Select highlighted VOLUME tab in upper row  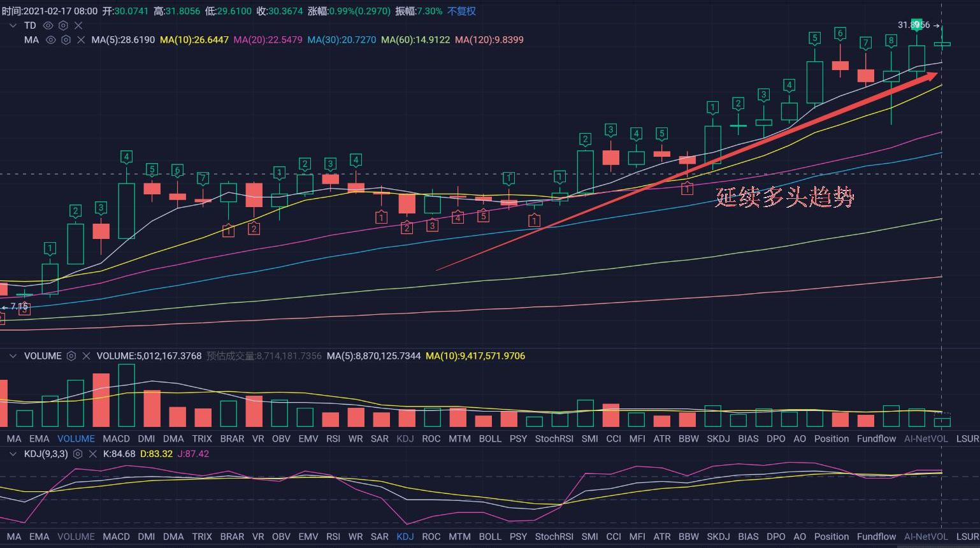coord(76,438)
